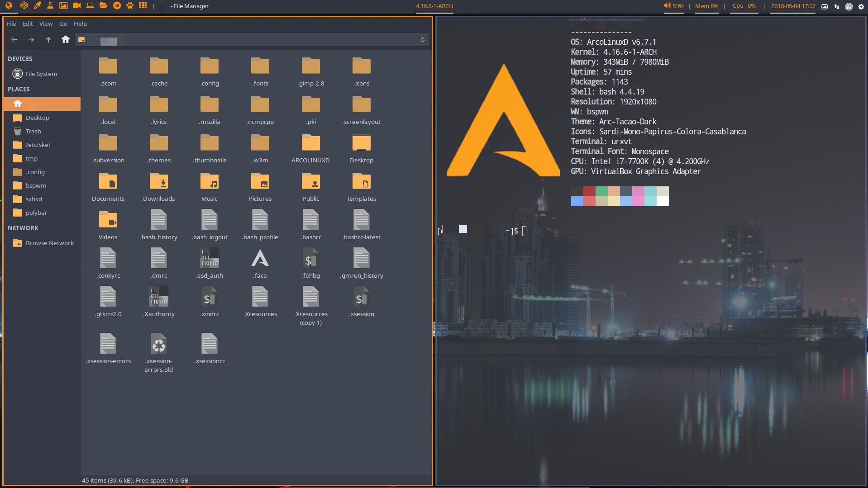868x488 pixels.
Task: Click the grid workspace icon in top bar
Action: tap(143, 6)
